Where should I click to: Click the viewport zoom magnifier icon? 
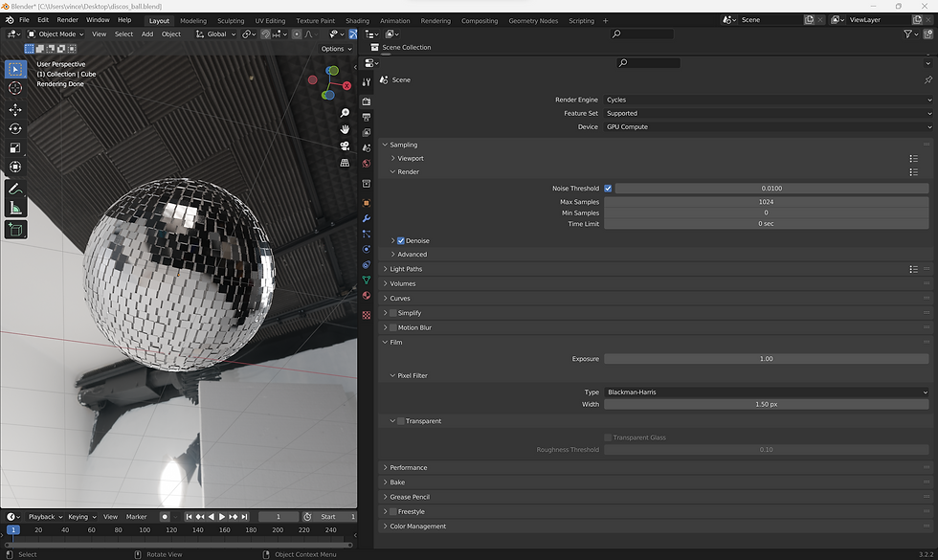(345, 113)
